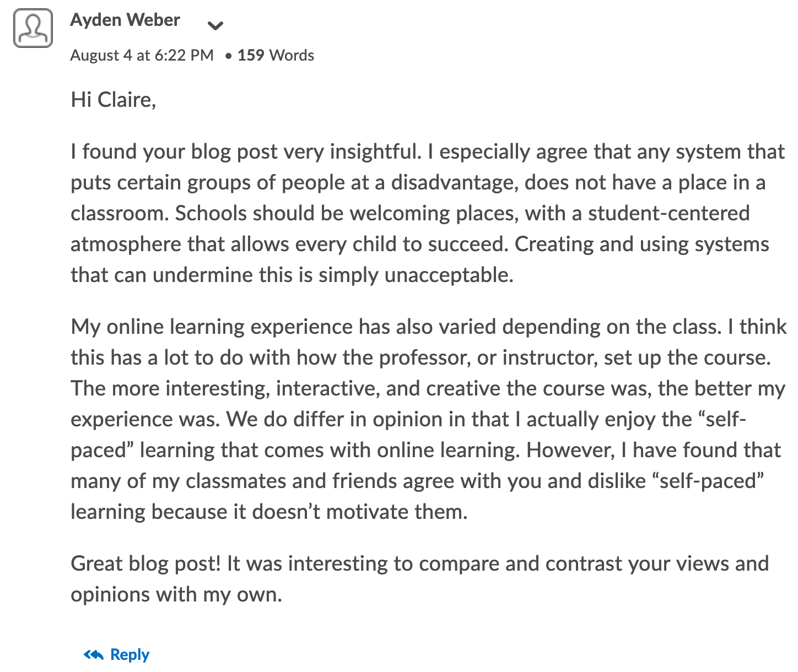The height and width of the screenshot is (672, 798).
Task: Click the phrase student-centered in the post
Action: pos(668,213)
